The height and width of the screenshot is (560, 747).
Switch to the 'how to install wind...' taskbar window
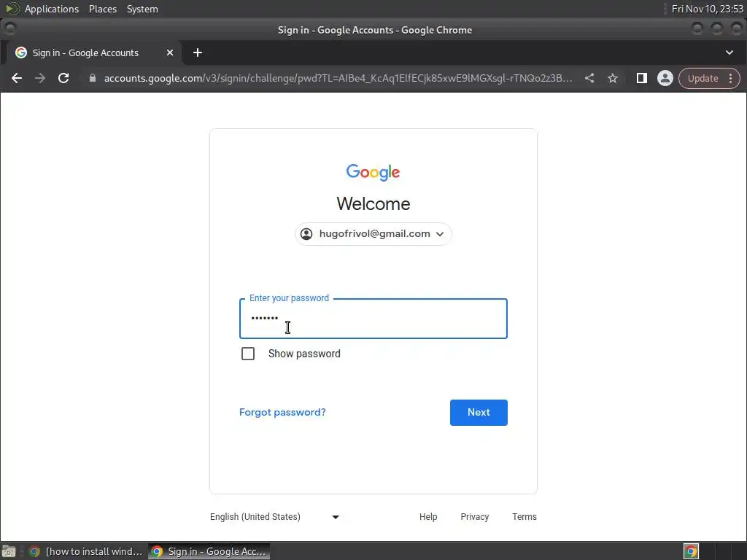click(x=85, y=551)
